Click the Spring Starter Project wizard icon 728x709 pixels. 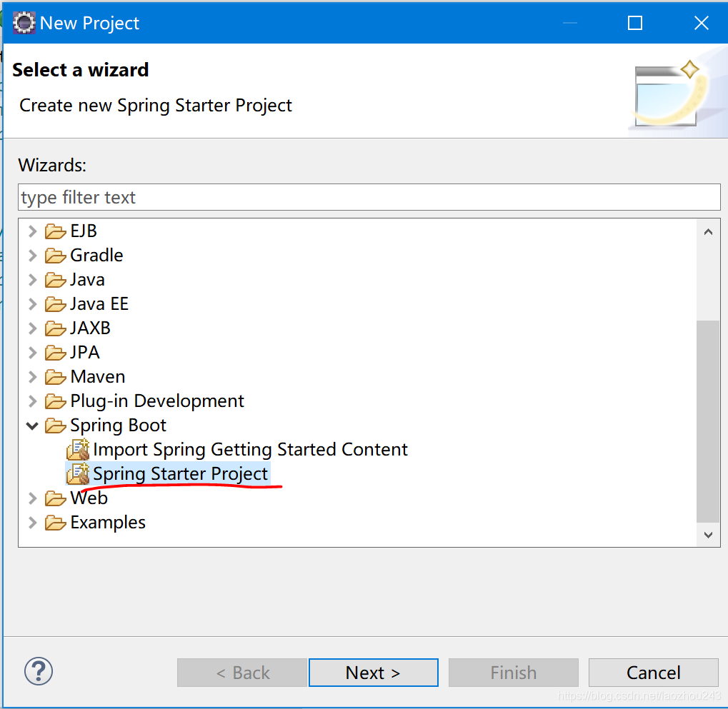78,473
